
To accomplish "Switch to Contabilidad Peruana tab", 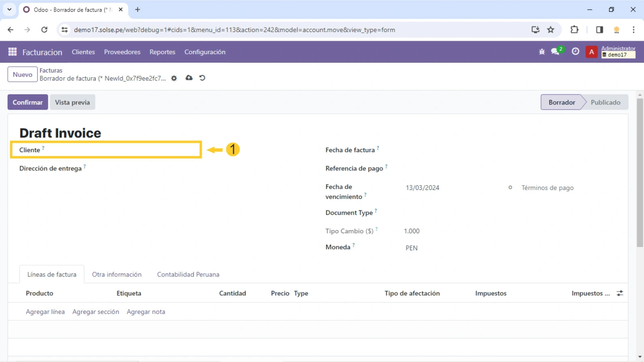I will 188,275.
